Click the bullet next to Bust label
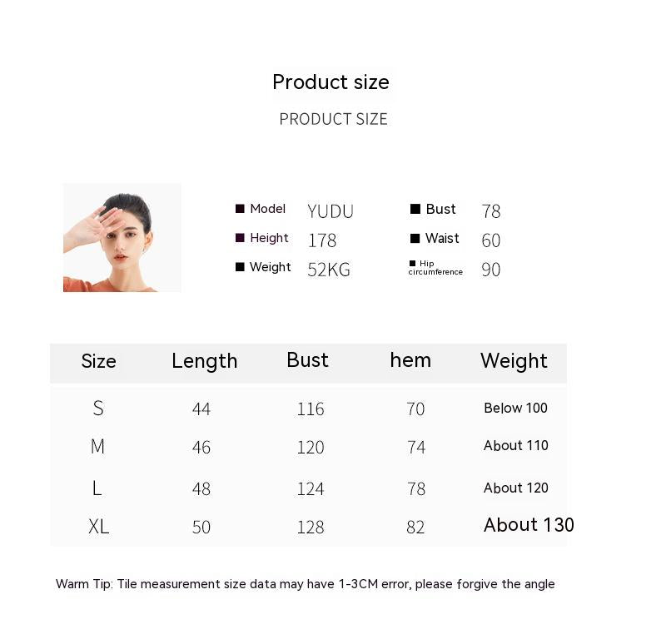The image size is (666, 644). [x=415, y=210]
